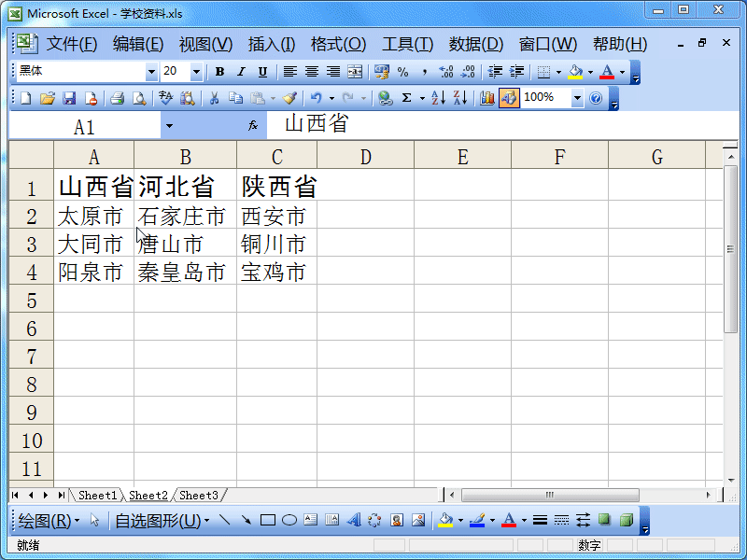Expand AutoSum functions dropdown arrow
This screenshot has height=560, width=747.
[422, 99]
